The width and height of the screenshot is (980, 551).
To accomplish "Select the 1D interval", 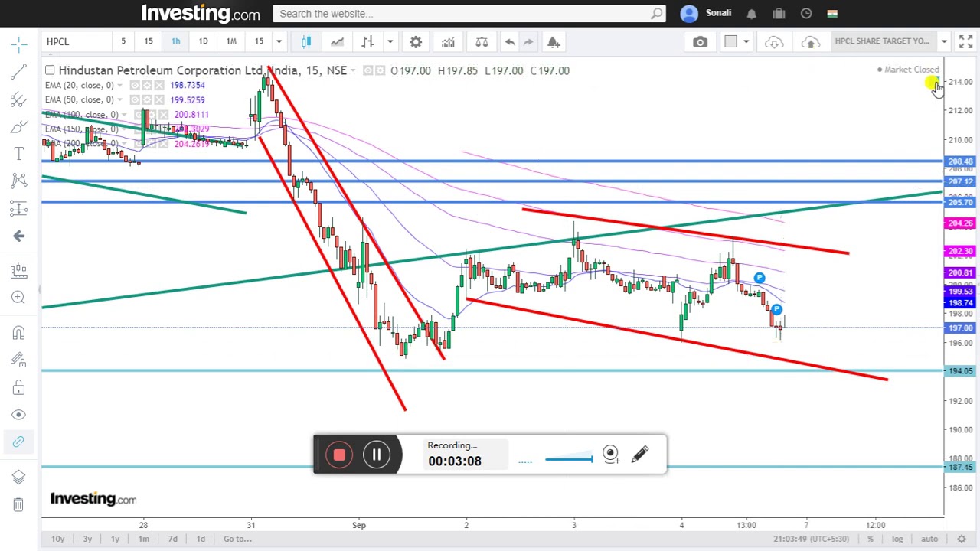I will click(x=204, y=41).
